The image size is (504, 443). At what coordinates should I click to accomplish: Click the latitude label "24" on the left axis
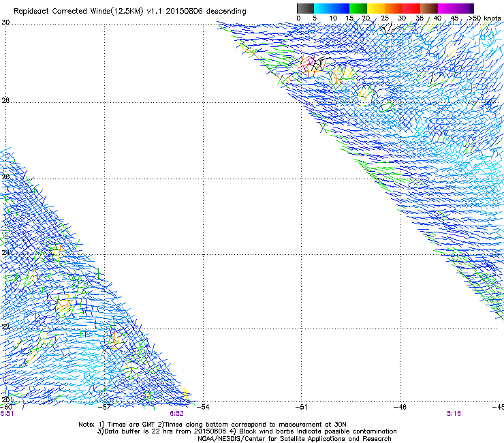click(x=5, y=253)
